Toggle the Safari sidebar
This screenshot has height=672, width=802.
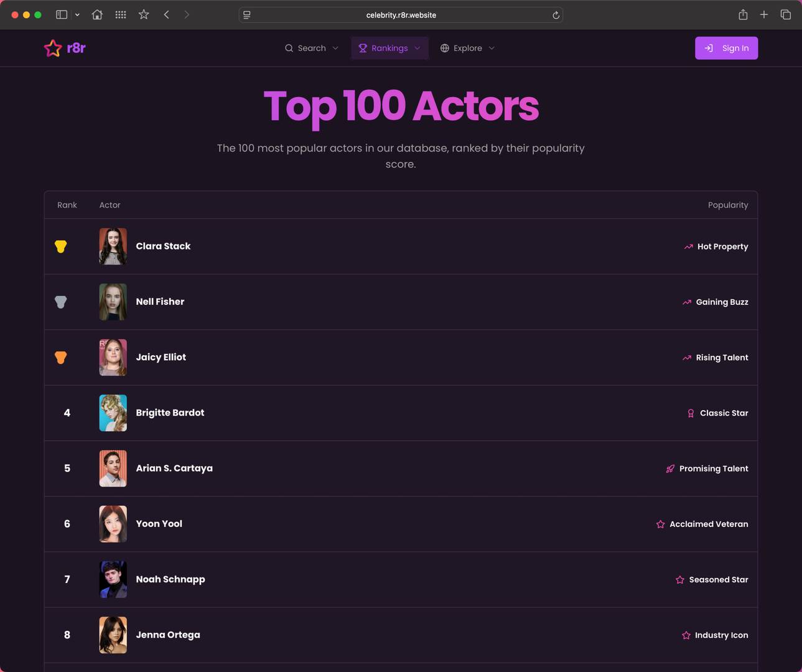tap(61, 14)
